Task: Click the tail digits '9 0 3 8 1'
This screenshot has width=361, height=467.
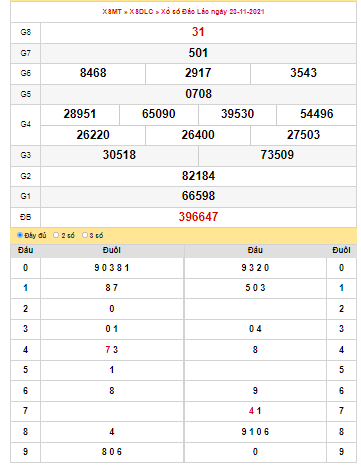Action: [x=112, y=268]
